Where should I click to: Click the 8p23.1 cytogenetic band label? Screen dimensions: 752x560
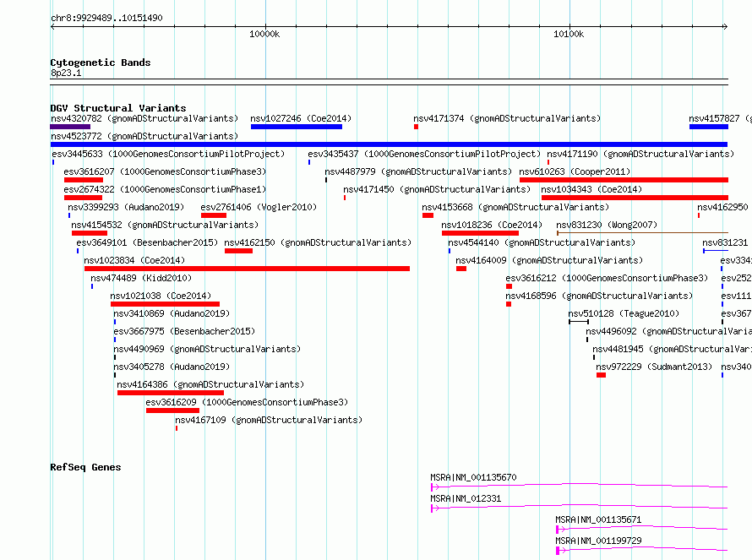(x=66, y=73)
